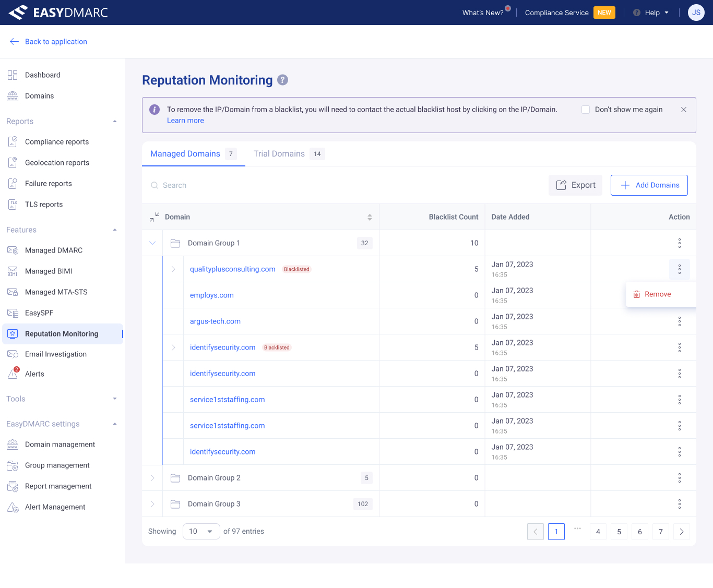Click the EasyDMARC logo
This screenshot has height=588, width=713.
(58, 13)
